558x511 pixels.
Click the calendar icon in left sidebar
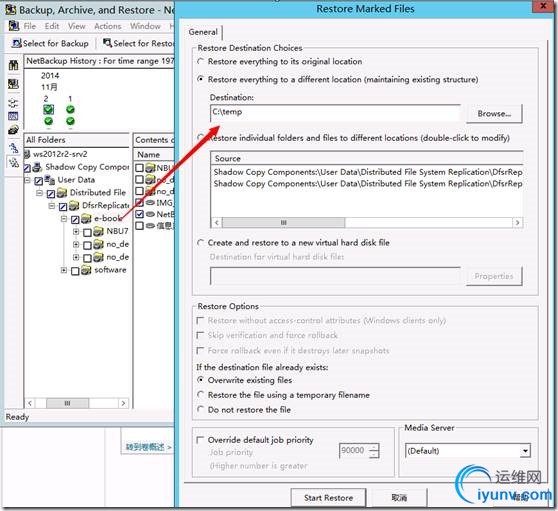pos(13,116)
